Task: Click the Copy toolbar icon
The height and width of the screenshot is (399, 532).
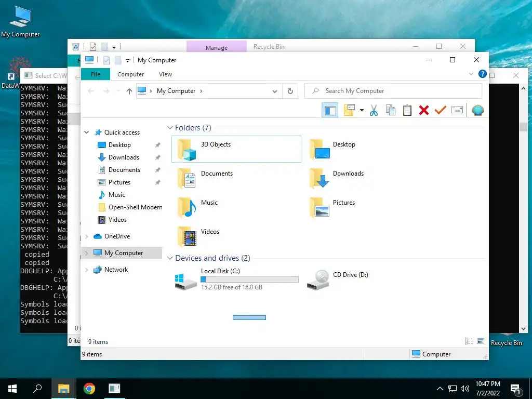Action: tap(391, 110)
